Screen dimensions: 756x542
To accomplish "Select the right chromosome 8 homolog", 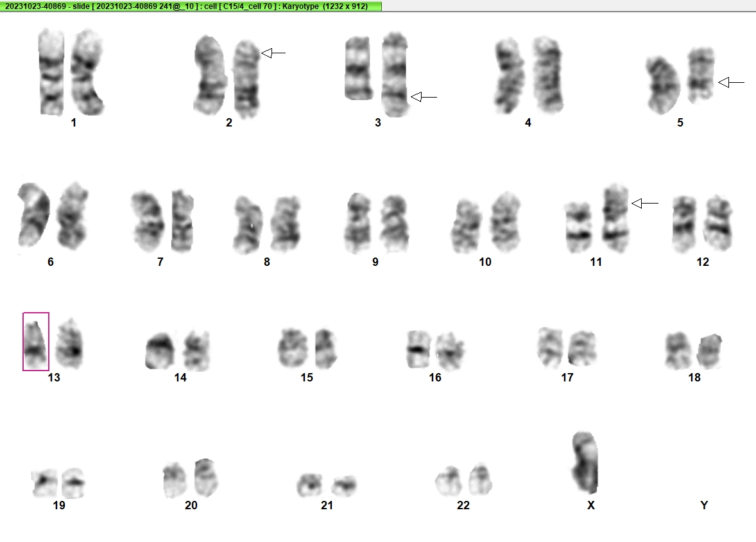I will 286,224.
